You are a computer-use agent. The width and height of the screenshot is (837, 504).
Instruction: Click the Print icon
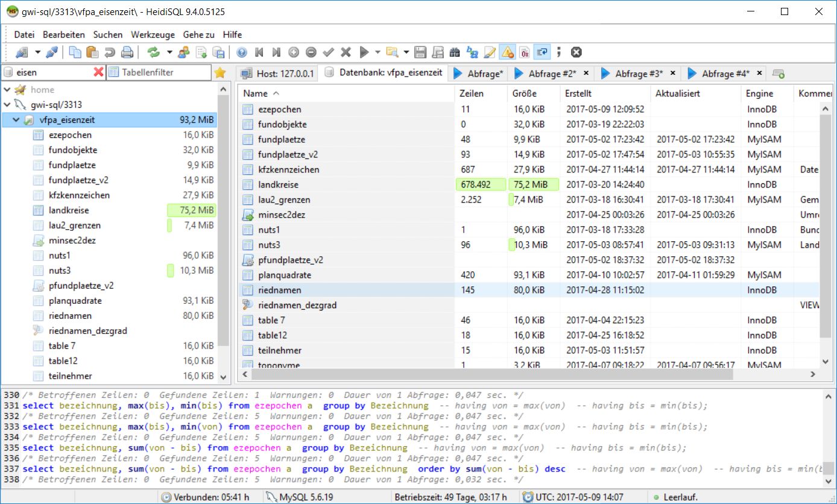click(x=127, y=52)
